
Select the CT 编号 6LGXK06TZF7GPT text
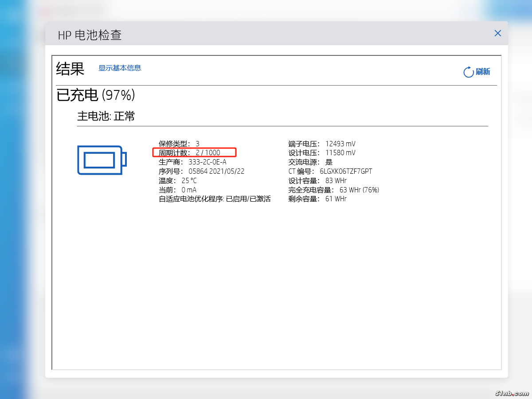330,171
